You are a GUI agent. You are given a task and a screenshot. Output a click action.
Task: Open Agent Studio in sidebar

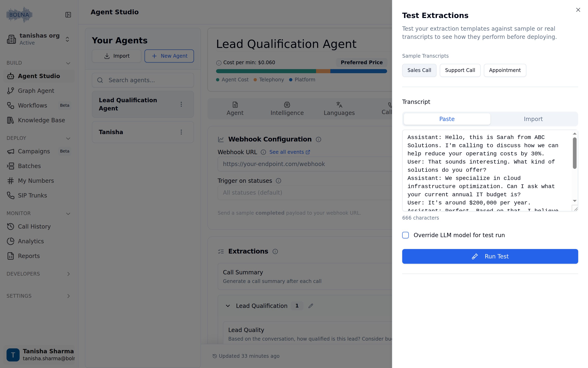(39, 76)
